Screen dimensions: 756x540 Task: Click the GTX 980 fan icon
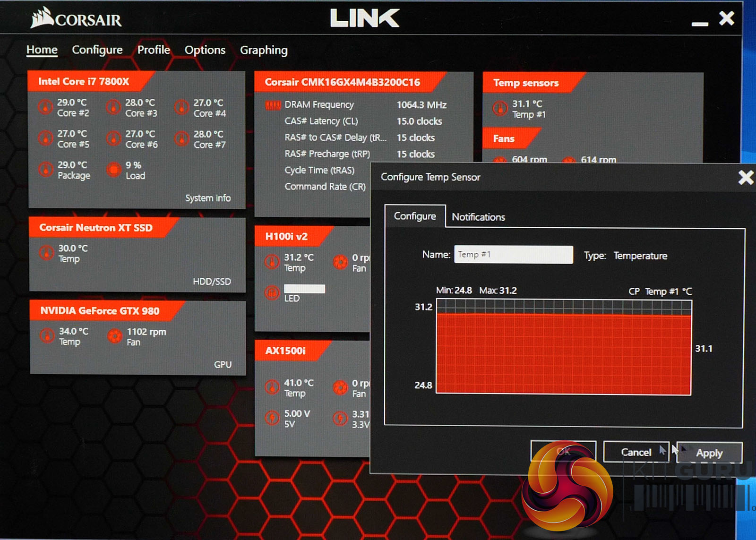[x=114, y=336]
